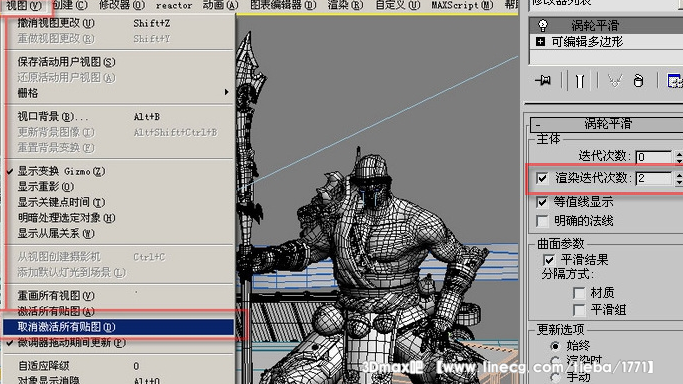Enable 材质 separate-by checkbox
Screen dimensions: 683x384
click(x=579, y=293)
